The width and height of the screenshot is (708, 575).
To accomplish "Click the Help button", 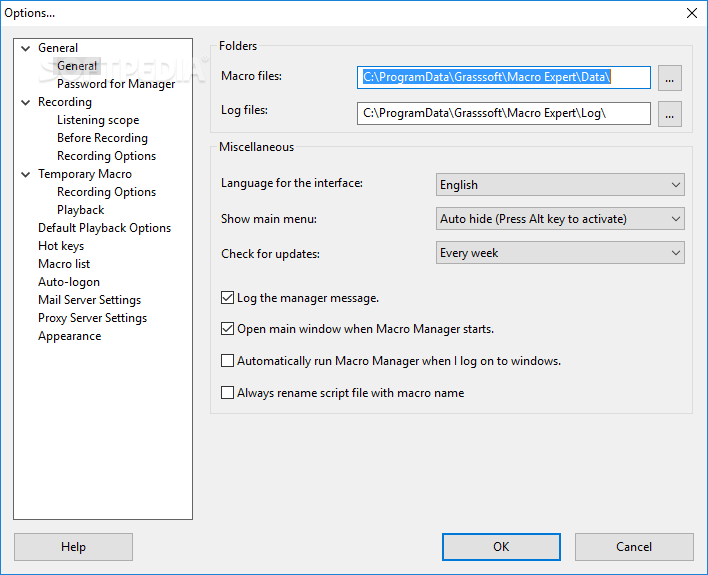I will [x=73, y=547].
